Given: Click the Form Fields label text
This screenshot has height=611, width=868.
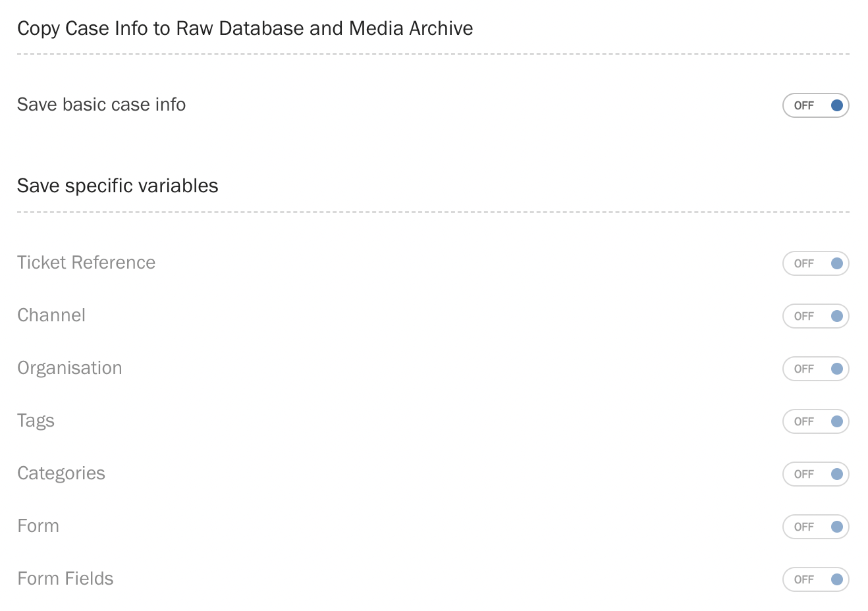Looking at the screenshot, I should (65, 579).
